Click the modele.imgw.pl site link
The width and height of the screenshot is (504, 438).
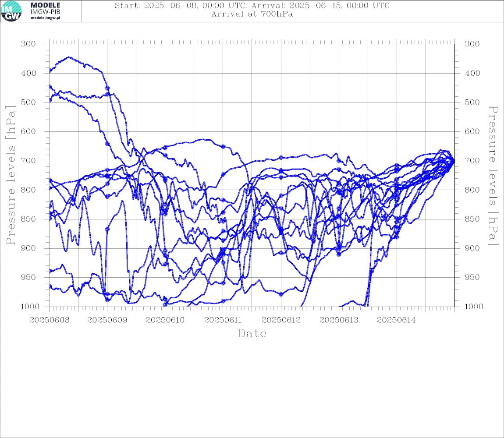click(x=45, y=18)
